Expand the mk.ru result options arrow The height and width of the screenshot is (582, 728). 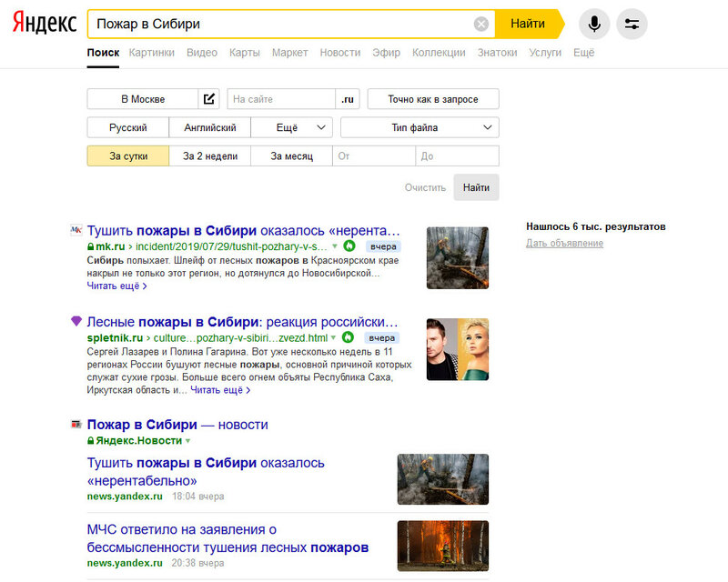tap(334, 246)
